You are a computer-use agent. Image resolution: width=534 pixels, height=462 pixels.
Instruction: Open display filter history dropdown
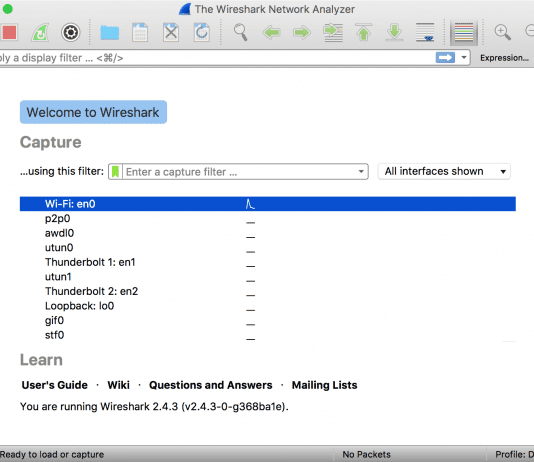tap(464, 58)
